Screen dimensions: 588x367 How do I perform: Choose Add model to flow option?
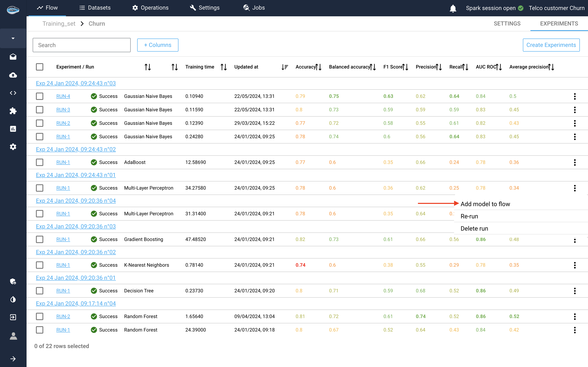click(485, 204)
